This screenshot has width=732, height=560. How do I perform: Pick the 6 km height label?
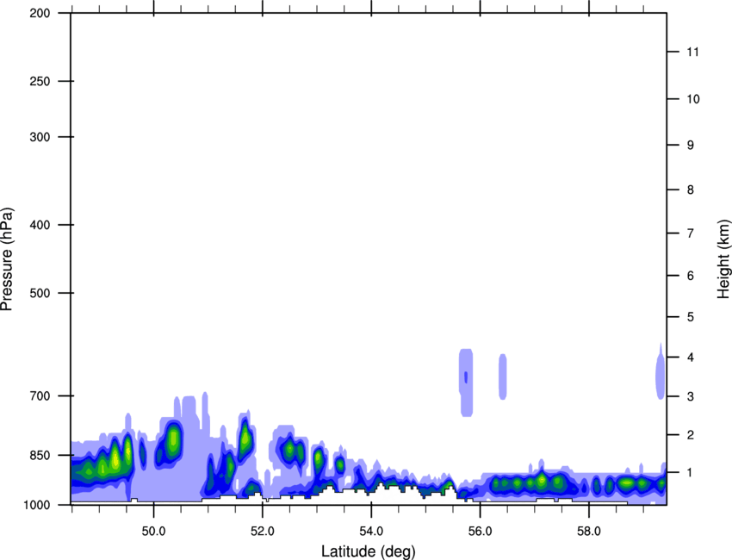(691, 276)
